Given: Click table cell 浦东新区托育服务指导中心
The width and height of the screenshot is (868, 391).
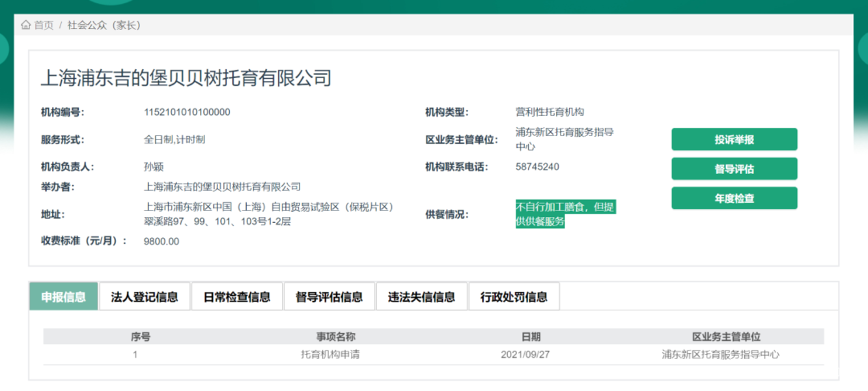Looking at the screenshot, I should (x=720, y=355).
